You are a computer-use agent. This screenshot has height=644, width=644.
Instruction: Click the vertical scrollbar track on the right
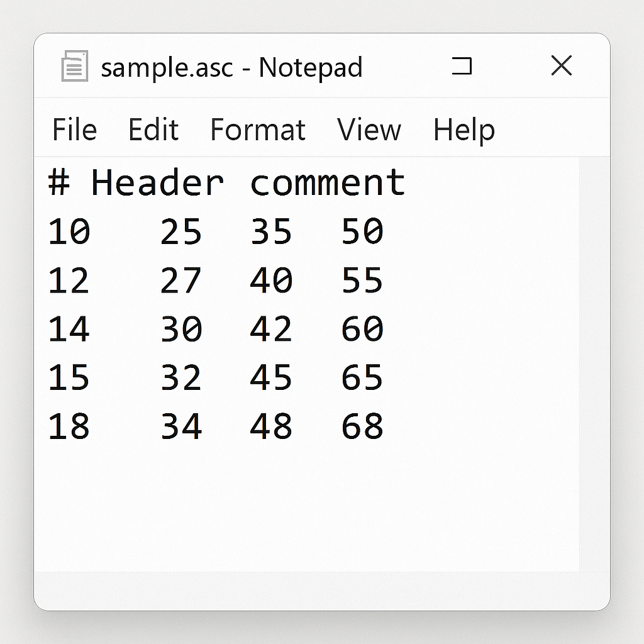594,364
